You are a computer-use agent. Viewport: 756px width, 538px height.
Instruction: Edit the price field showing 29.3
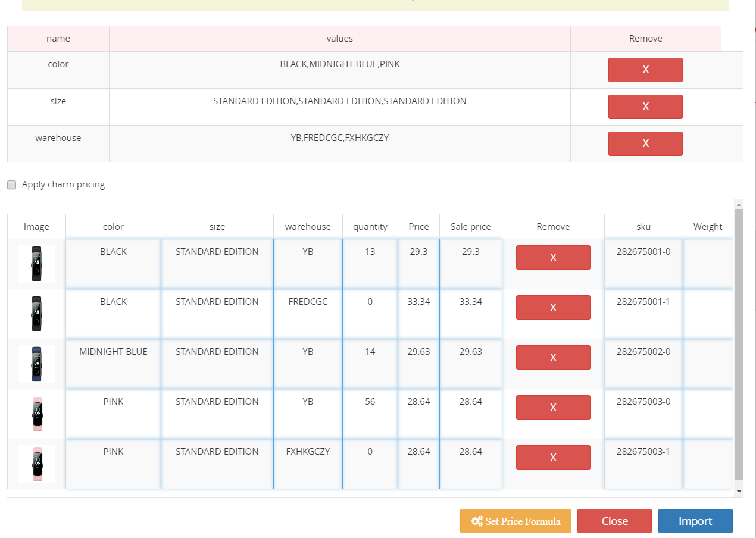419,264
